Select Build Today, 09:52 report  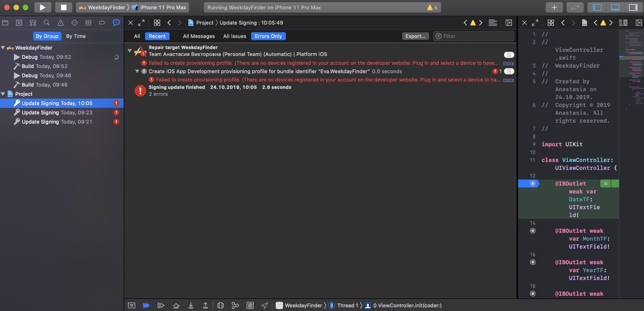point(44,66)
